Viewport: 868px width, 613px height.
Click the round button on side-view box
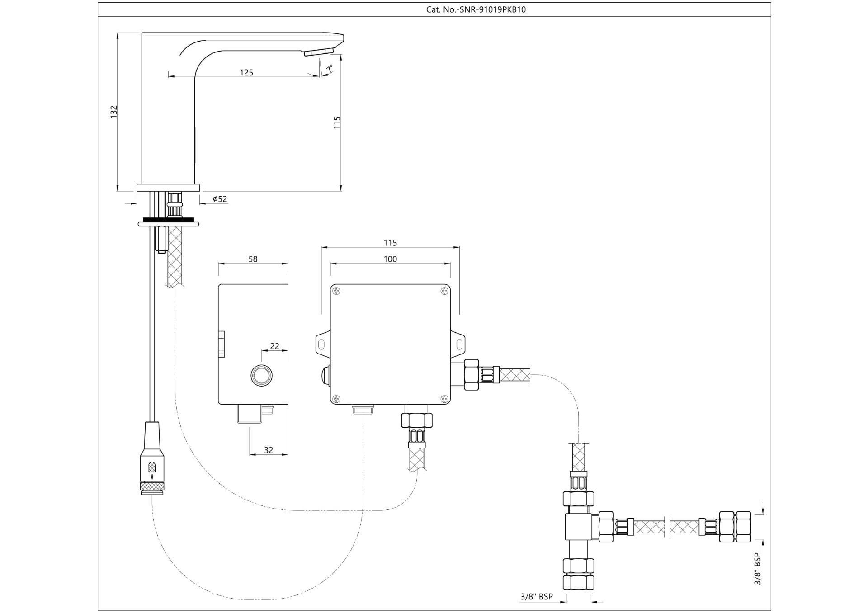[261, 375]
